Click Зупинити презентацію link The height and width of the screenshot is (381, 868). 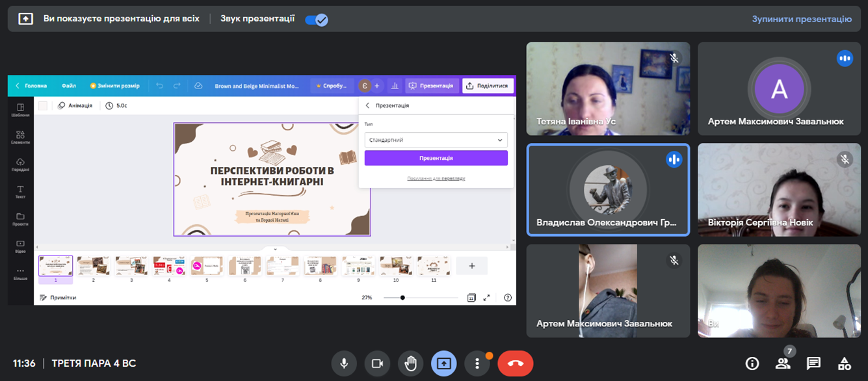(x=801, y=20)
